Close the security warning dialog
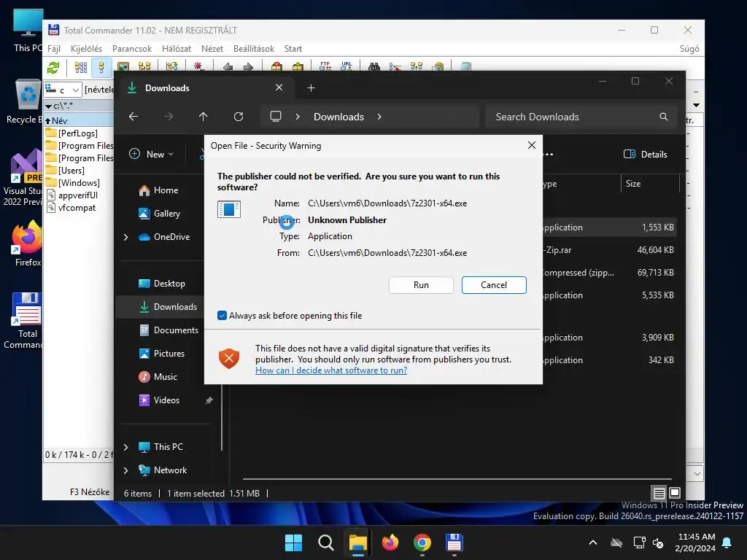The image size is (747, 560). (532, 145)
